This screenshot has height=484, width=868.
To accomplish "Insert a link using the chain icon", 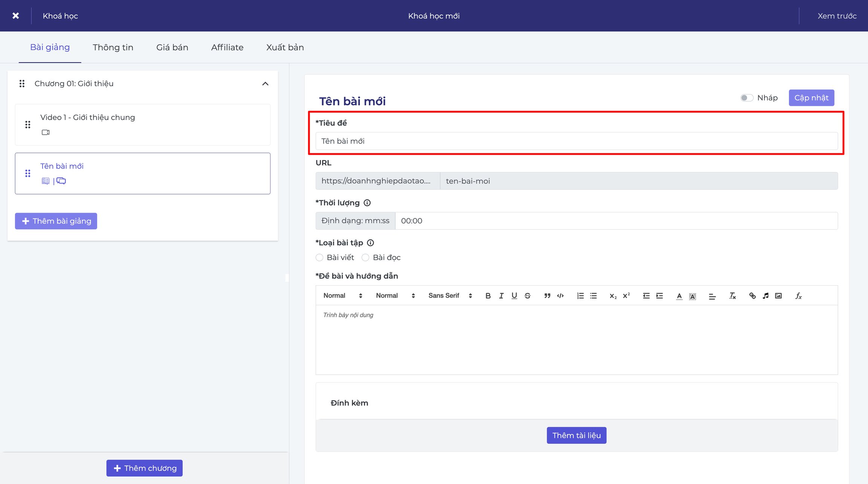I will [x=752, y=296].
